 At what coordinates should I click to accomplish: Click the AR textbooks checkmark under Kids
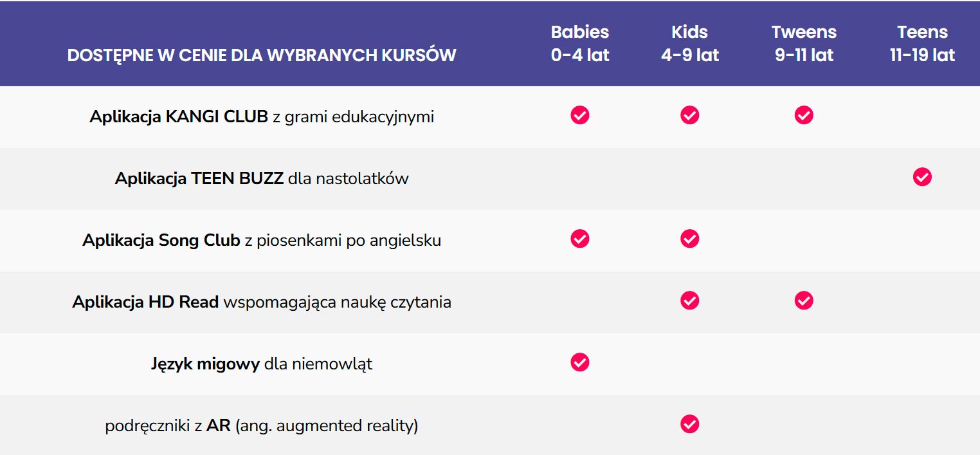(x=690, y=424)
